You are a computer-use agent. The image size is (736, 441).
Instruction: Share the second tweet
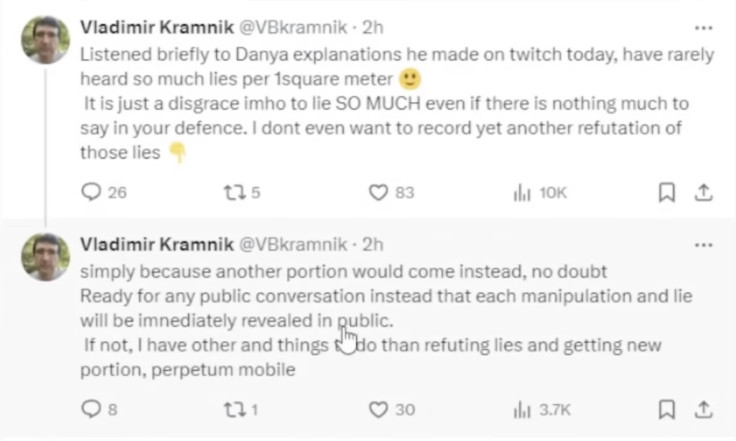703,409
